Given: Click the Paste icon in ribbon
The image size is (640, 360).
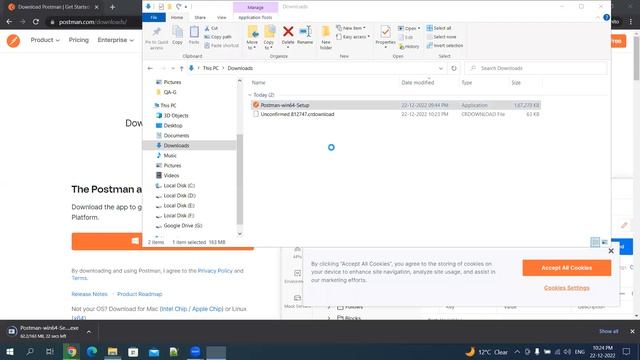Looking at the screenshot, I should (x=194, y=32).
